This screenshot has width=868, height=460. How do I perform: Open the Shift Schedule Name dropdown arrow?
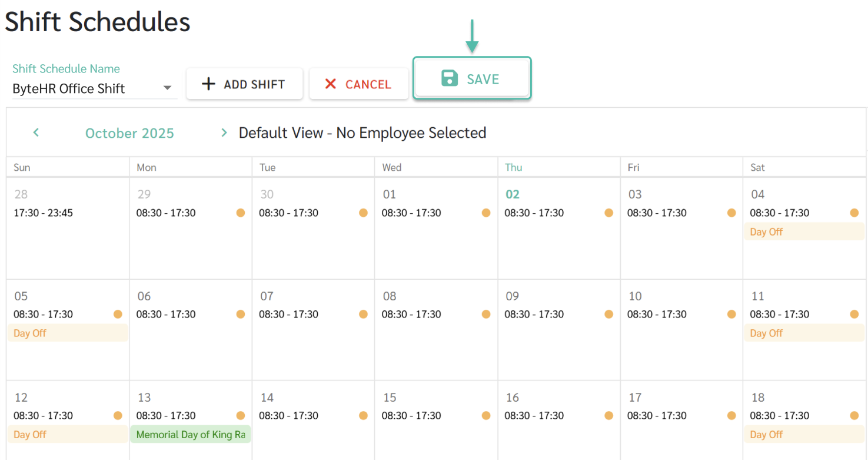pos(168,88)
